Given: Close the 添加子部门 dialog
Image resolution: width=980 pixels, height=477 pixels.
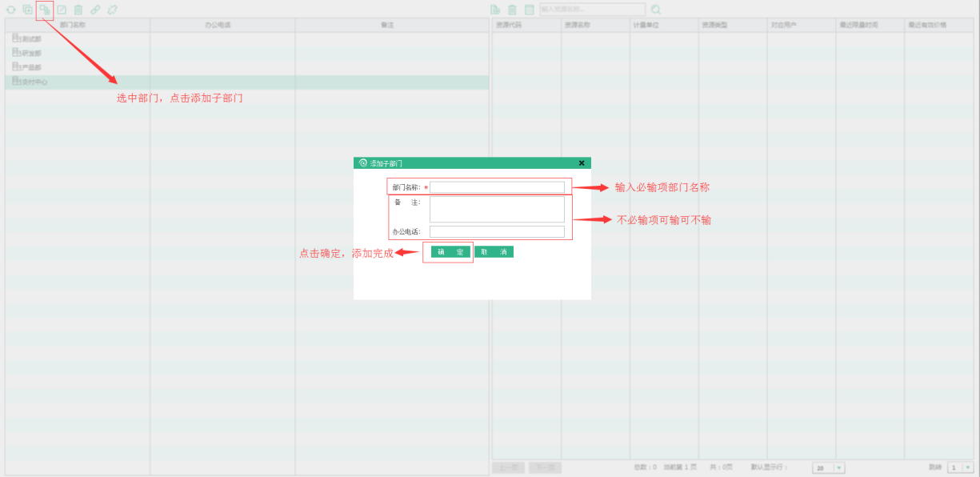Looking at the screenshot, I should 582,163.
